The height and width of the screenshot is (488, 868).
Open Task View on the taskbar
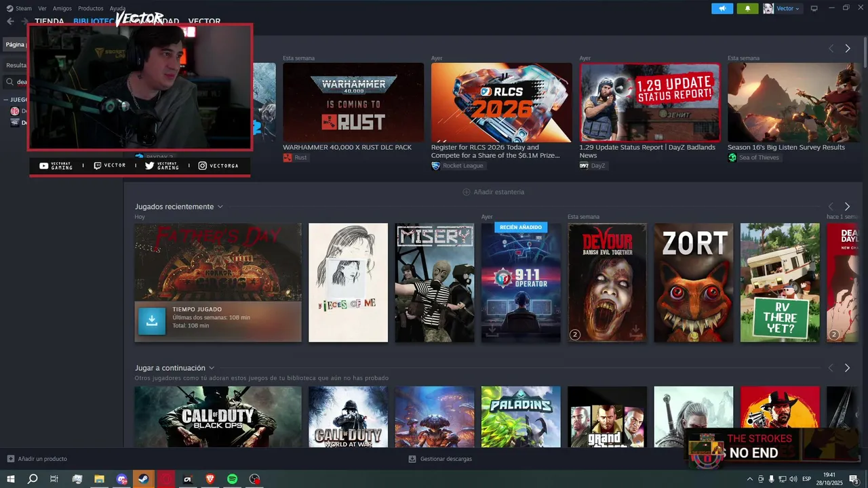click(54, 479)
